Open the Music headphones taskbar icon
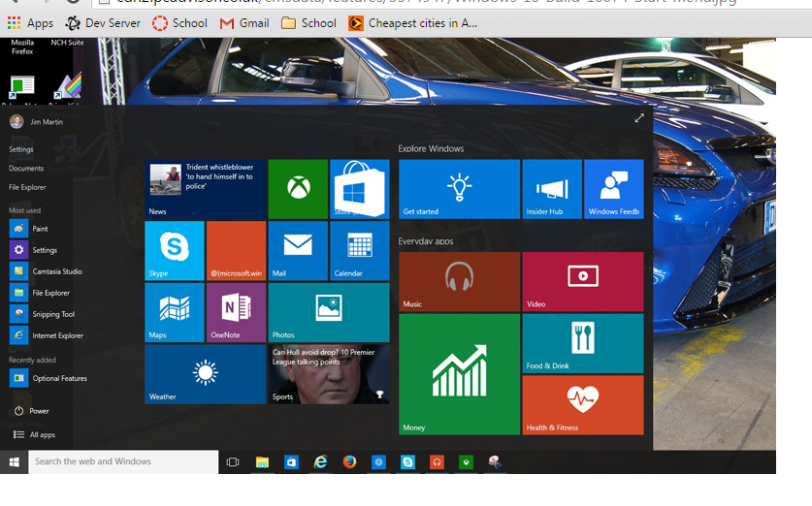 (x=437, y=462)
